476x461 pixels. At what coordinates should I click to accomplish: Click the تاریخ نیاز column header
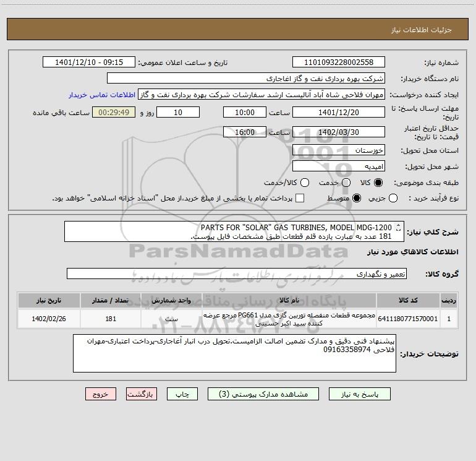[x=49, y=300]
